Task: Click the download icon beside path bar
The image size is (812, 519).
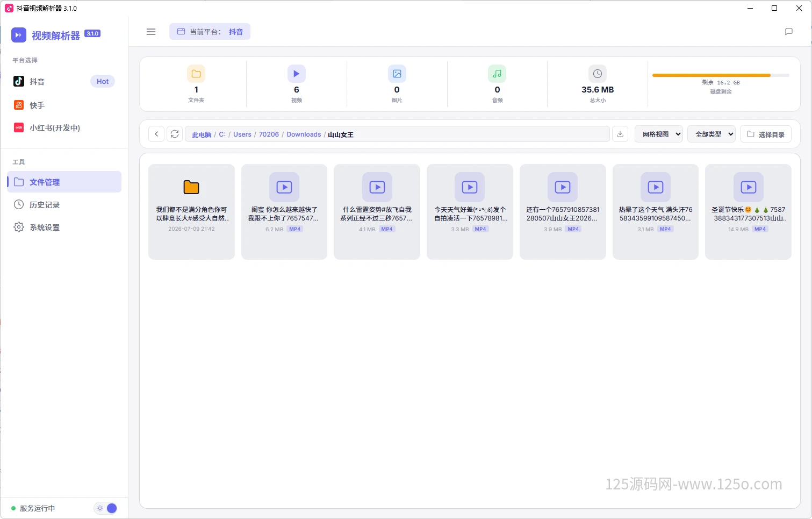Action: tap(620, 134)
